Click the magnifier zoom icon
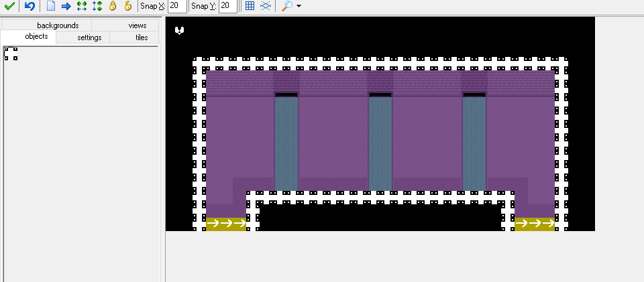Viewport: 644px width, 282px height. [286, 6]
